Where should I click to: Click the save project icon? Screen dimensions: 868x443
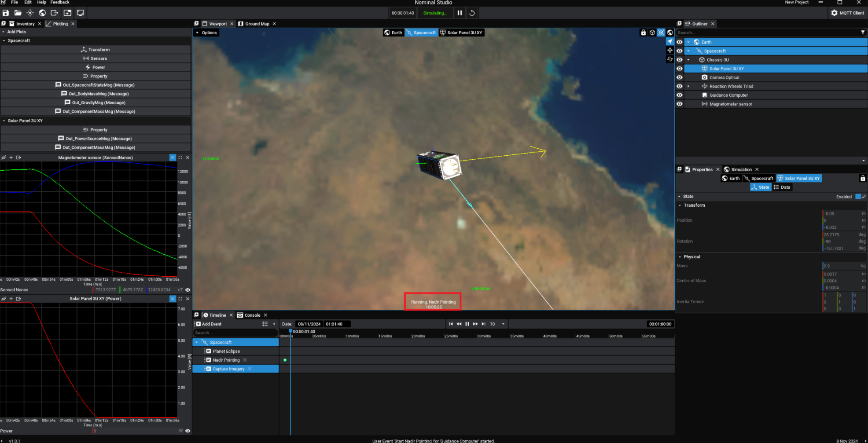(6, 13)
